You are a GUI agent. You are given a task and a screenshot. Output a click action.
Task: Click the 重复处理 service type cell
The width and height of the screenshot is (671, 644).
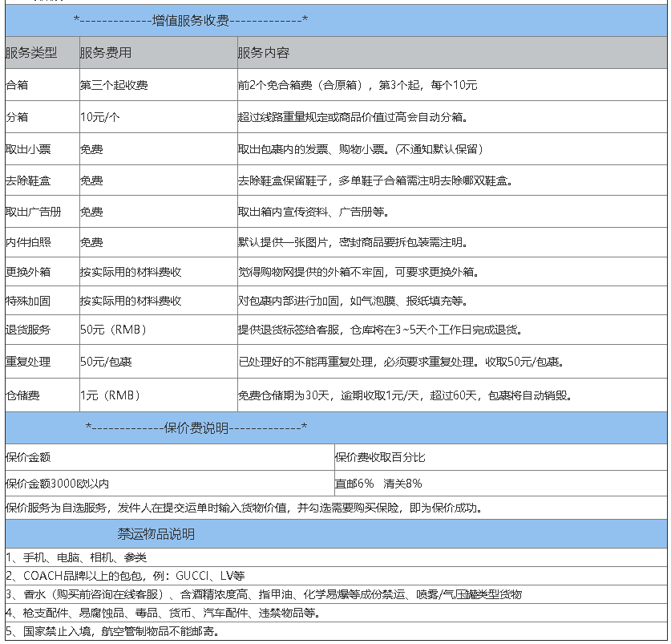click(x=28, y=362)
